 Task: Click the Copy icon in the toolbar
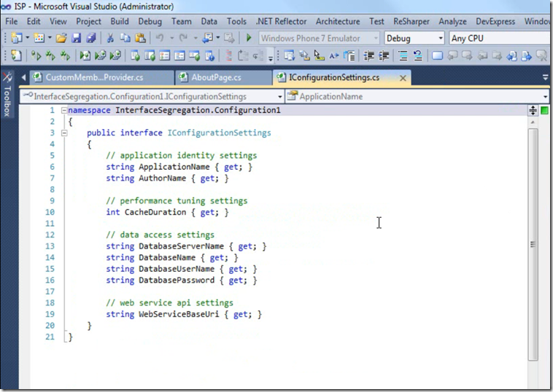(125, 38)
